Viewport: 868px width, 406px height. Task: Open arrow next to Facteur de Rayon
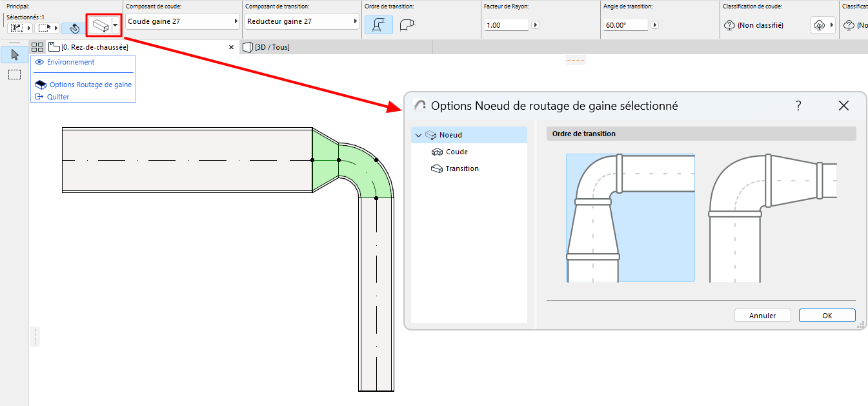pyautogui.click(x=534, y=25)
